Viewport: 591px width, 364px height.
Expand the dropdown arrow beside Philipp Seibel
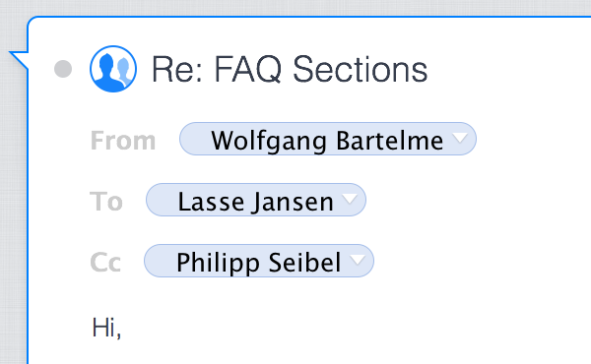point(358,260)
